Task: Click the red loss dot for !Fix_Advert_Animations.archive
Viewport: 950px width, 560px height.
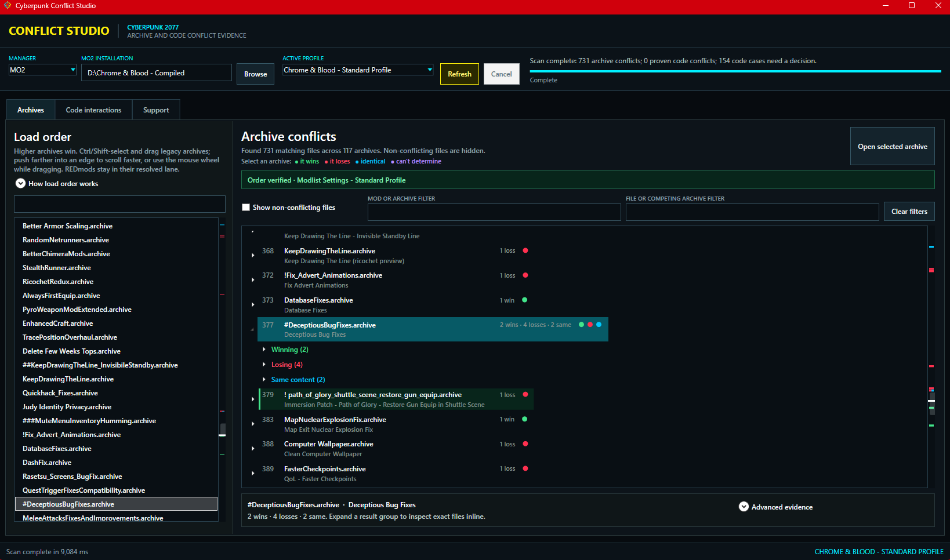Action: click(525, 275)
